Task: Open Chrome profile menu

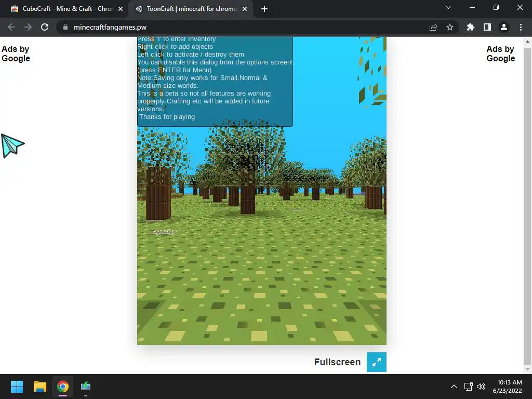Action: click(504, 27)
